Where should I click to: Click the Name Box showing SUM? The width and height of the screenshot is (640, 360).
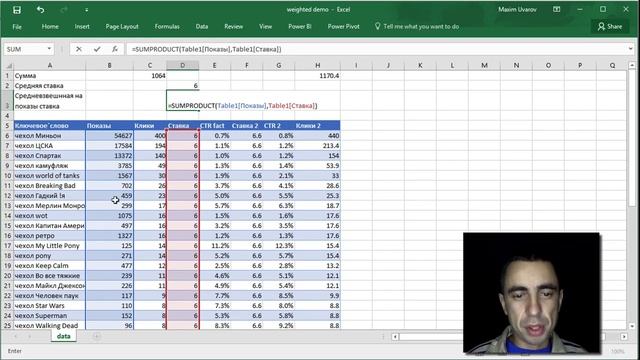24,49
